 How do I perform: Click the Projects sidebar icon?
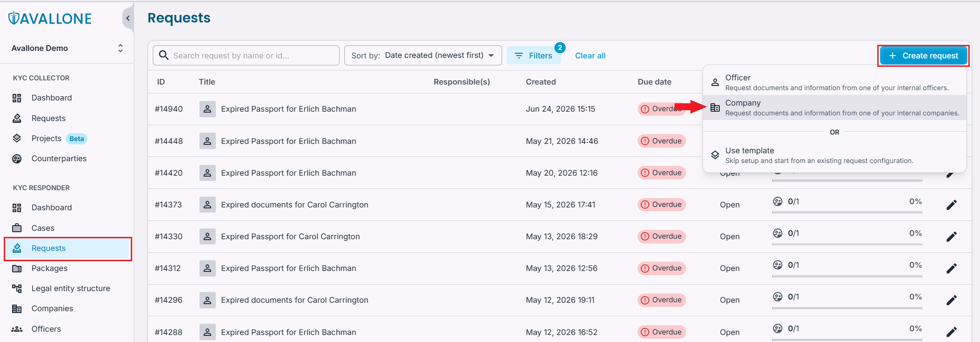point(17,138)
